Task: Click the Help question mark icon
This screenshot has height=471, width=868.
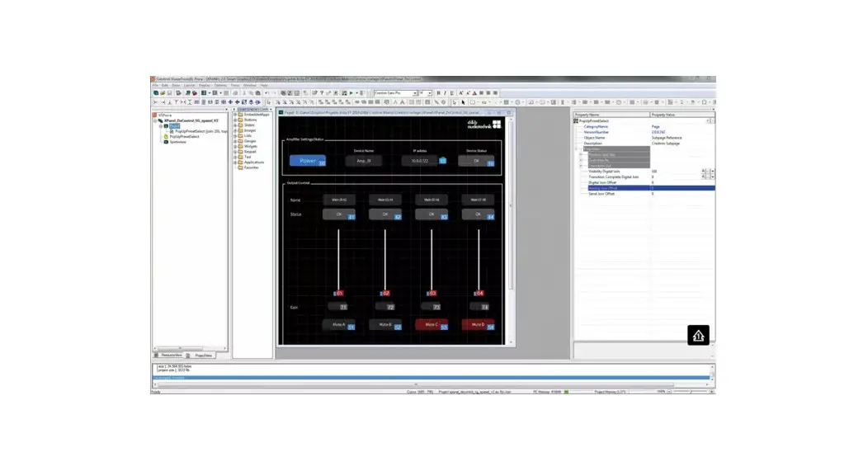Action: 322,93
